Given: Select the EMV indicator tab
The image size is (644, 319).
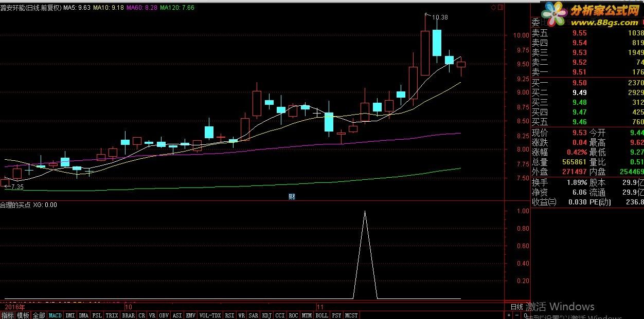Looking at the screenshot, I should click(x=190, y=315).
